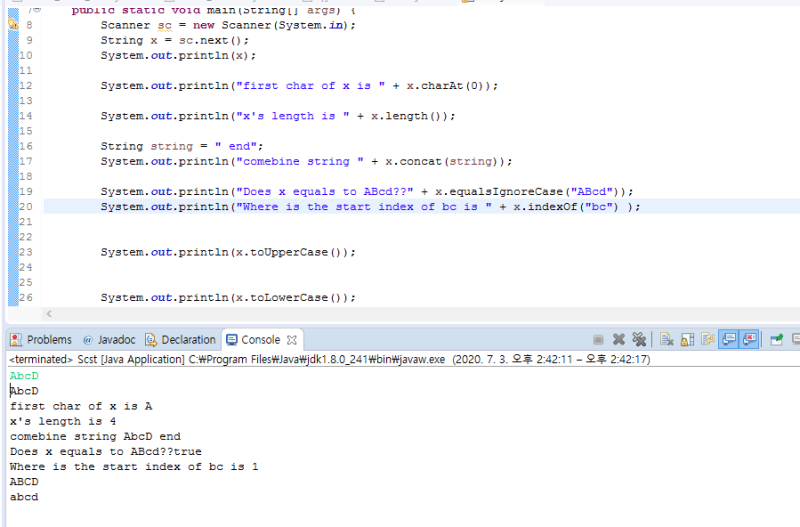This screenshot has height=527, width=800.
Task: Switch to the Javadoc tab
Action: [109, 340]
